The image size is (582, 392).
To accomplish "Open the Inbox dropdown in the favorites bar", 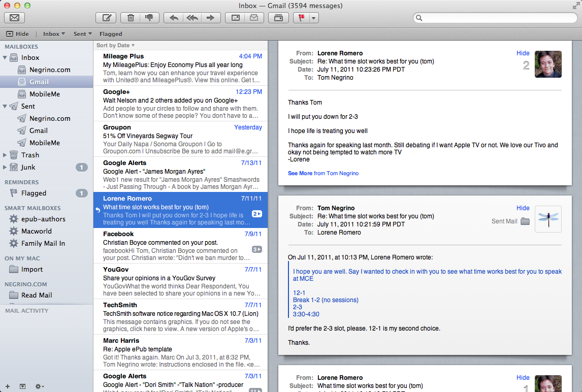I will coord(54,34).
